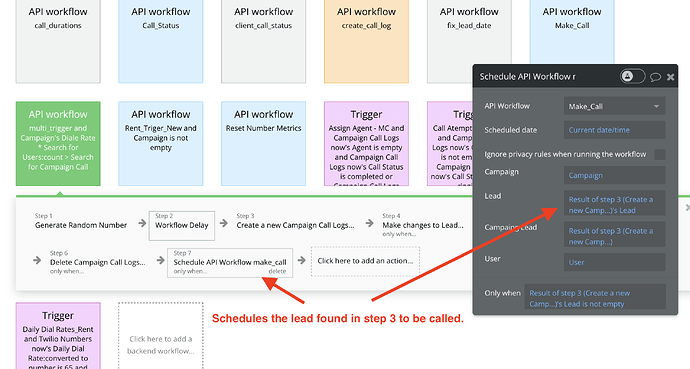Image resolution: width=690 pixels, height=369 pixels.
Task: Click the arrow before the add action box
Action: 301,260
